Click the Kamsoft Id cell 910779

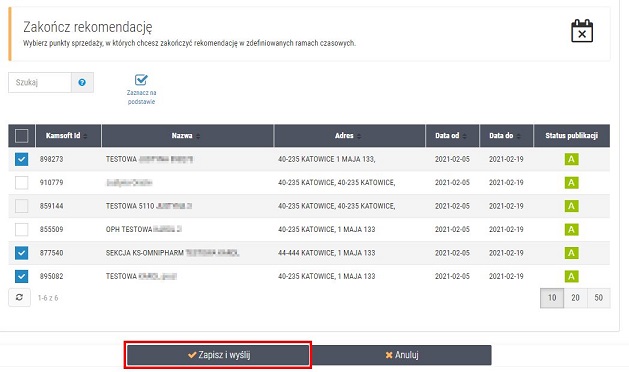coord(51,183)
